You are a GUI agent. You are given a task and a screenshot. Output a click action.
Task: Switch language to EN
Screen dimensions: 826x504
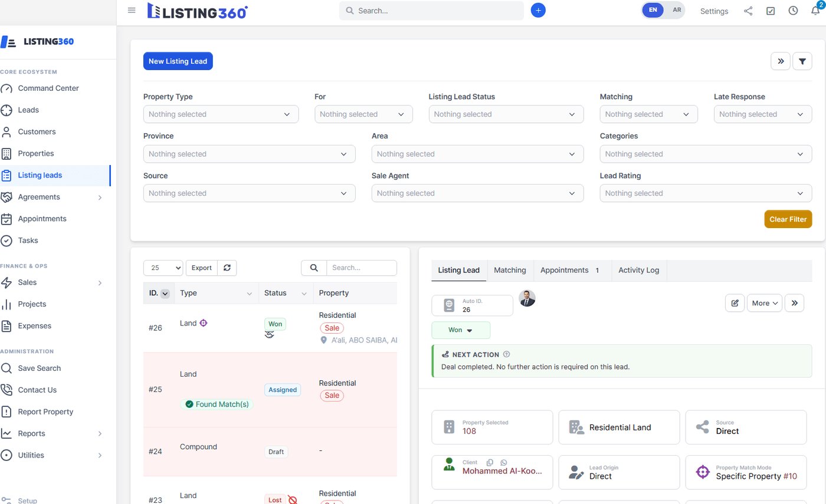point(653,10)
